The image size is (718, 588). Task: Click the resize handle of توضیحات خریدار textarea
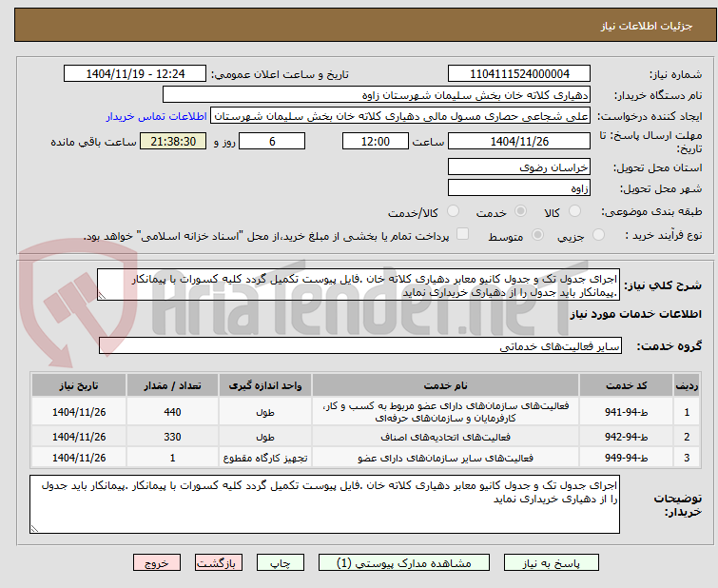34,528
